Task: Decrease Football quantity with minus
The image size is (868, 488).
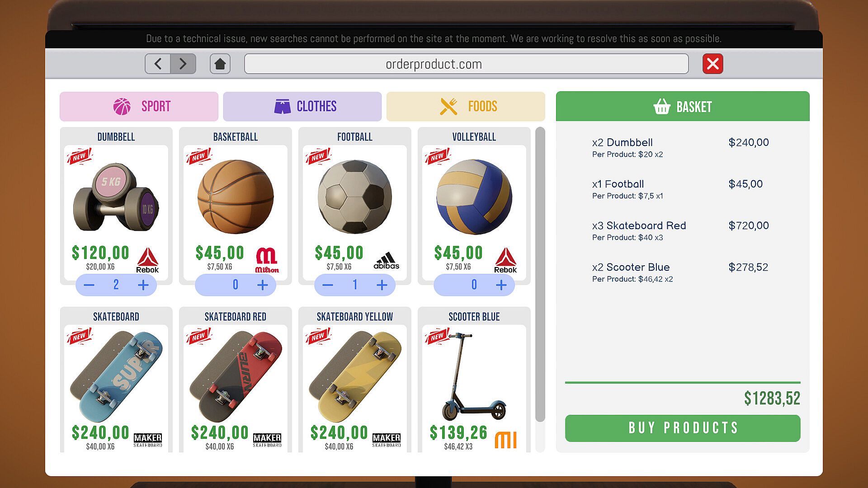Action: 328,285
